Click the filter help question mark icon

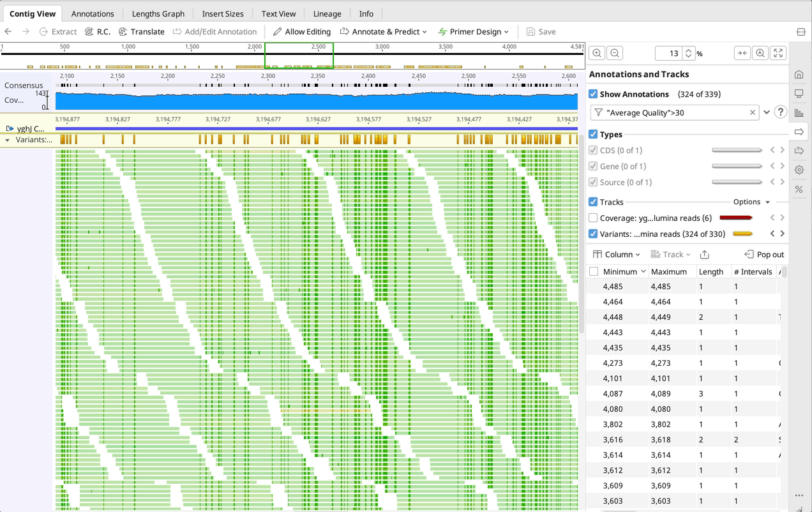[780, 112]
